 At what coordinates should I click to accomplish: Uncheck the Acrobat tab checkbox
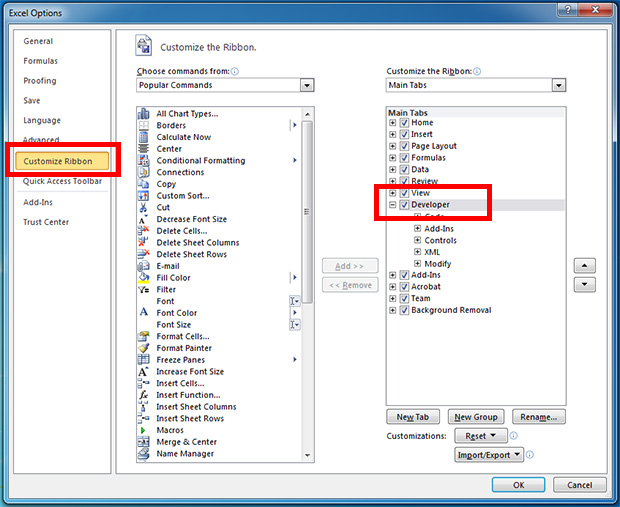coord(404,287)
